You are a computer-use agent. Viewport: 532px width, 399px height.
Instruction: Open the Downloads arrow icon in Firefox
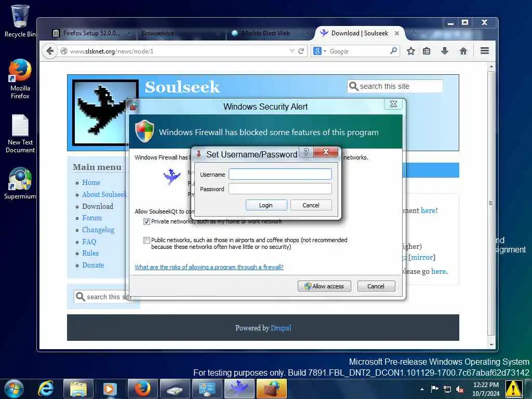pyautogui.click(x=445, y=51)
